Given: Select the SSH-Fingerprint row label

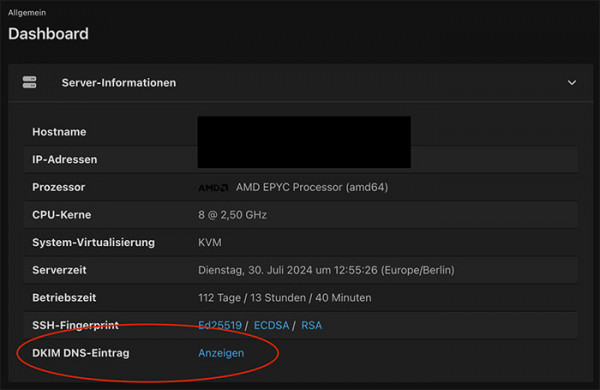Looking at the screenshot, I should 75,325.
